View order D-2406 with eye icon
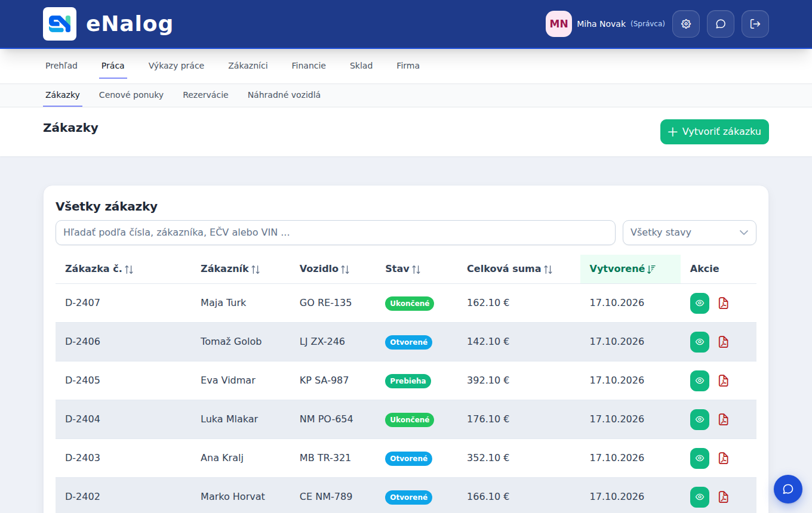Viewport: 812px width, 513px height. (700, 342)
